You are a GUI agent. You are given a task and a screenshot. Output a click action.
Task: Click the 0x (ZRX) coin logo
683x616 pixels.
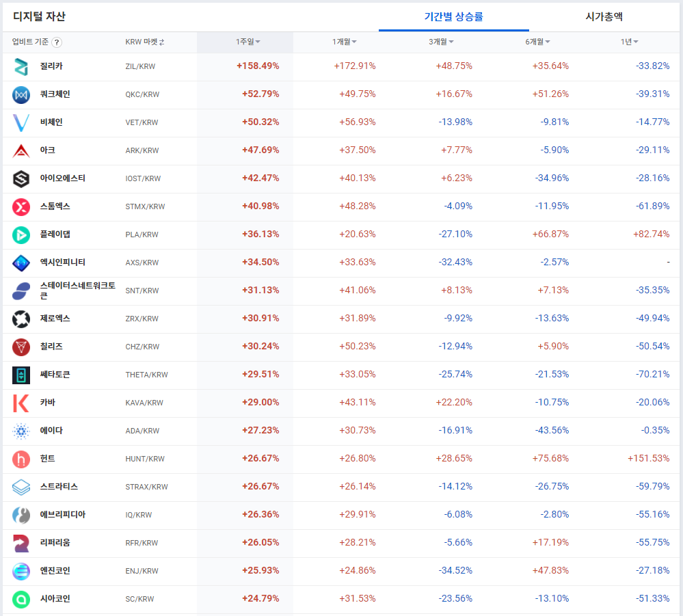click(21, 319)
